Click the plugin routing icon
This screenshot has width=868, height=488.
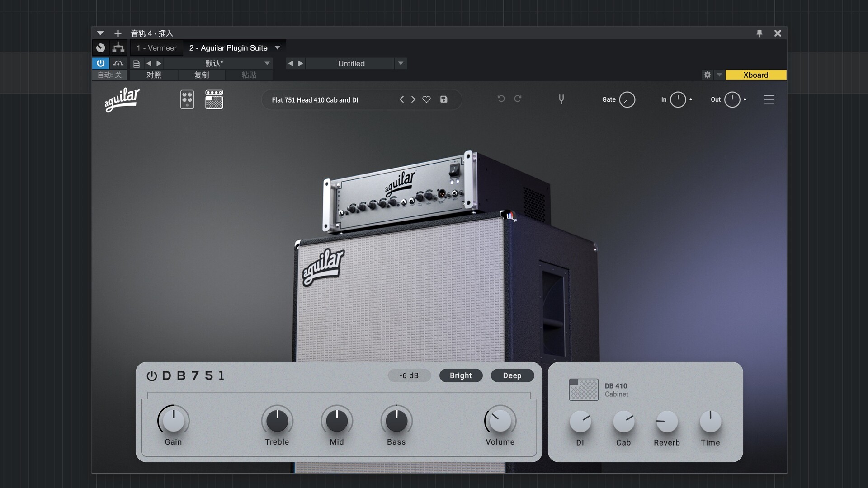[x=118, y=47]
